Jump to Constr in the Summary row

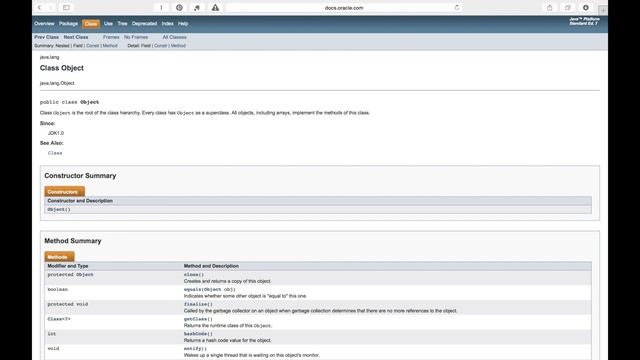(x=93, y=46)
